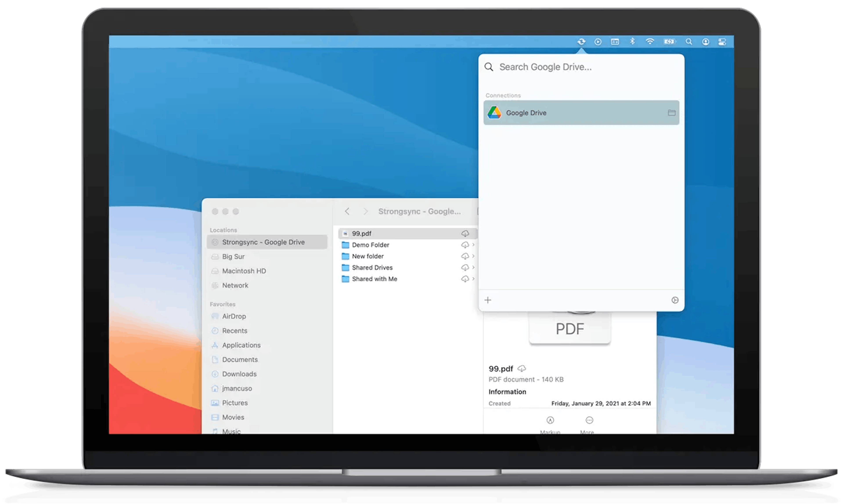The width and height of the screenshot is (843, 504).
Task: Click cloud download icon beside 99.pdf row
Action: coord(465,233)
